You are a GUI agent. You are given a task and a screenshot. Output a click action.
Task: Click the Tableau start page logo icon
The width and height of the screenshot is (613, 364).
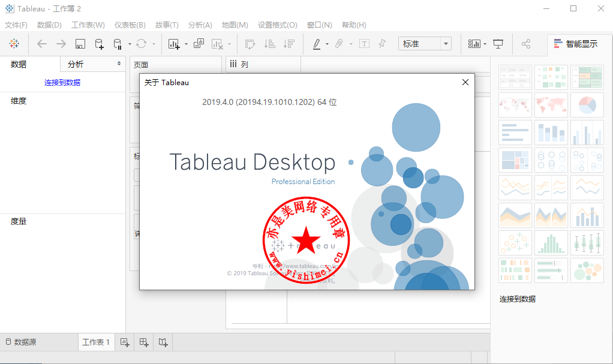(x=14, y=44)
